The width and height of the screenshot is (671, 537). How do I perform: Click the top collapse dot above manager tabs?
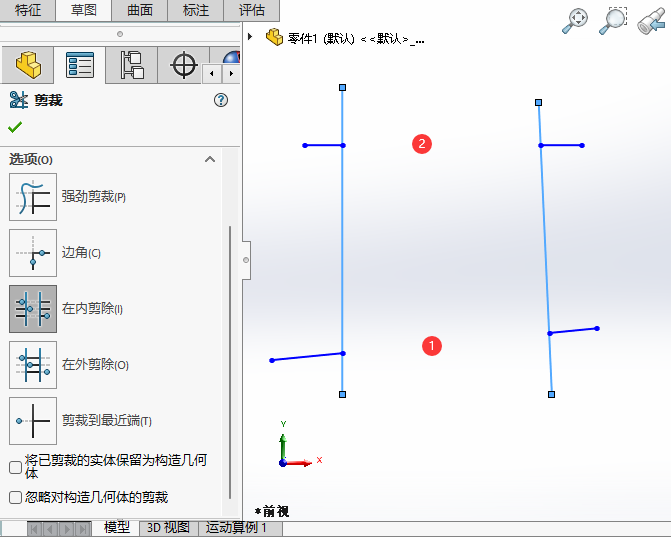pos(120,34)
